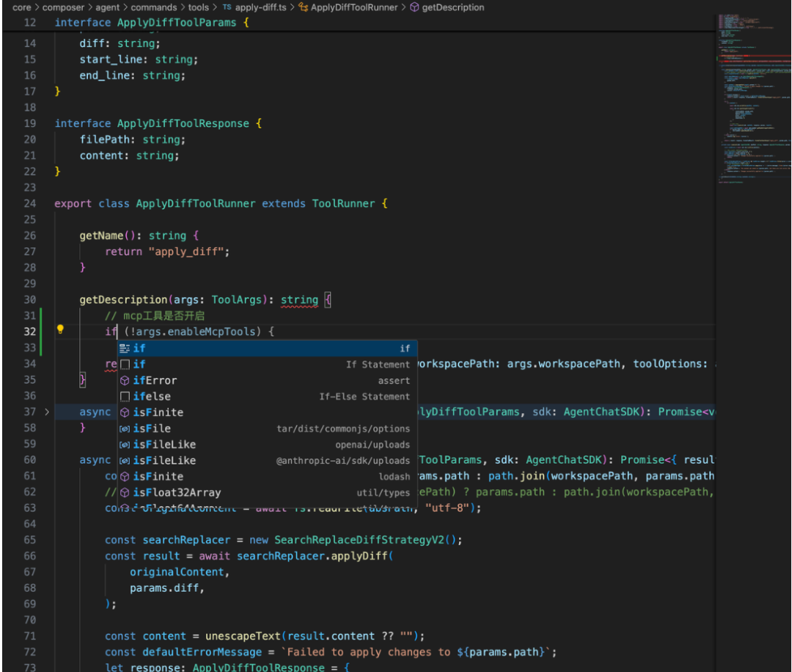792x672 pixels.
Task: Click 'ToolRunner' after extends on line 24
Action: (343, 204)
